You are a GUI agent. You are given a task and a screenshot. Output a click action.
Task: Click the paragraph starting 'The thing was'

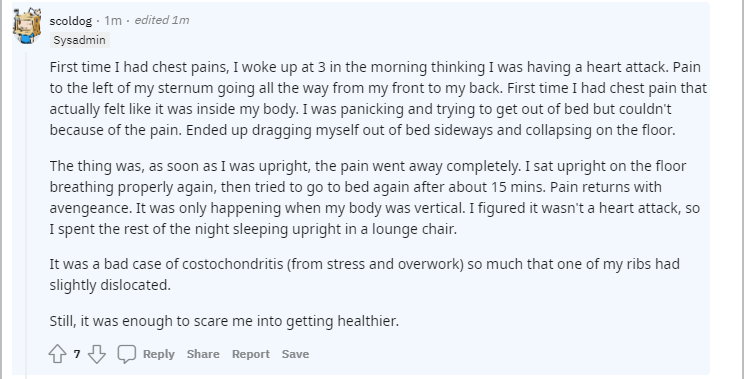point(375,197)
